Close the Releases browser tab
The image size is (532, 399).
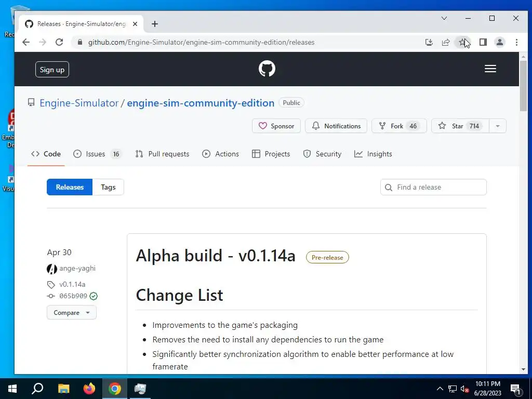tap(135, 24)
